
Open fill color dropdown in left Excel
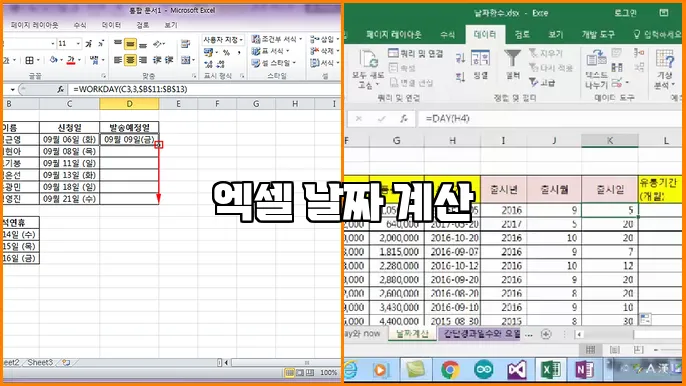coord(61,60)
